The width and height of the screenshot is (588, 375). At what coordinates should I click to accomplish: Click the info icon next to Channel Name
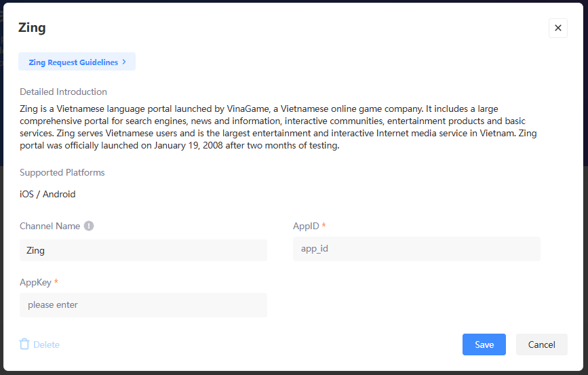pos(89,226)
